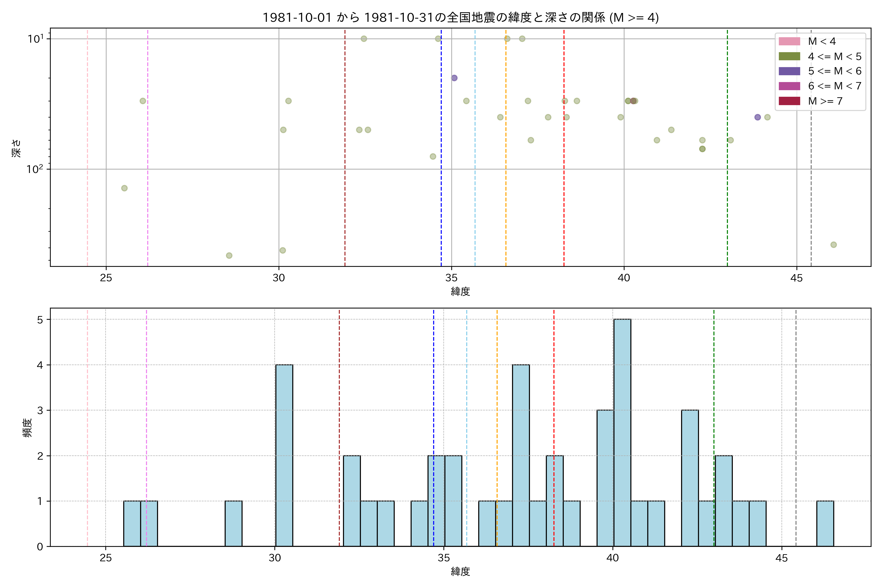Click the pink M < 4 legend swatch
Image resolution: width=882 pixels, height=588 pixels.
[789, 41]
